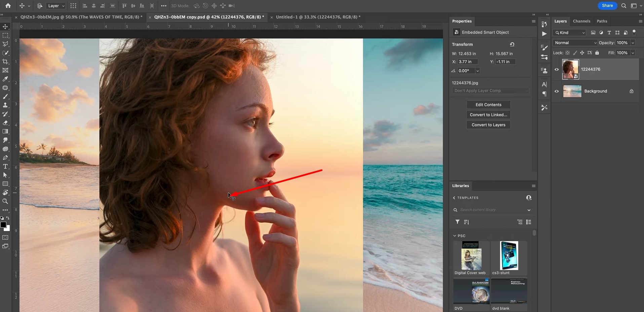Select the Move tool
Image resolution: width=644 pixels, height=312 pixels.
(x=5, y=27)
